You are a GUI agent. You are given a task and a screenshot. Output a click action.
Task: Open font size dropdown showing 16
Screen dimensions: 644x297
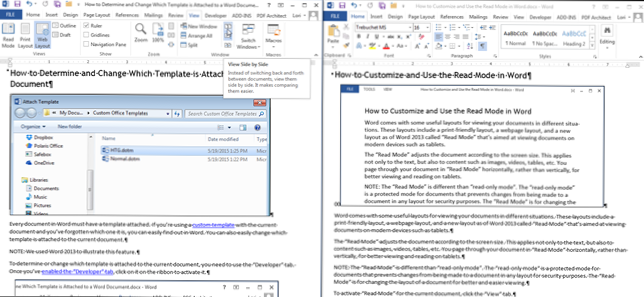tap(428, 27)
